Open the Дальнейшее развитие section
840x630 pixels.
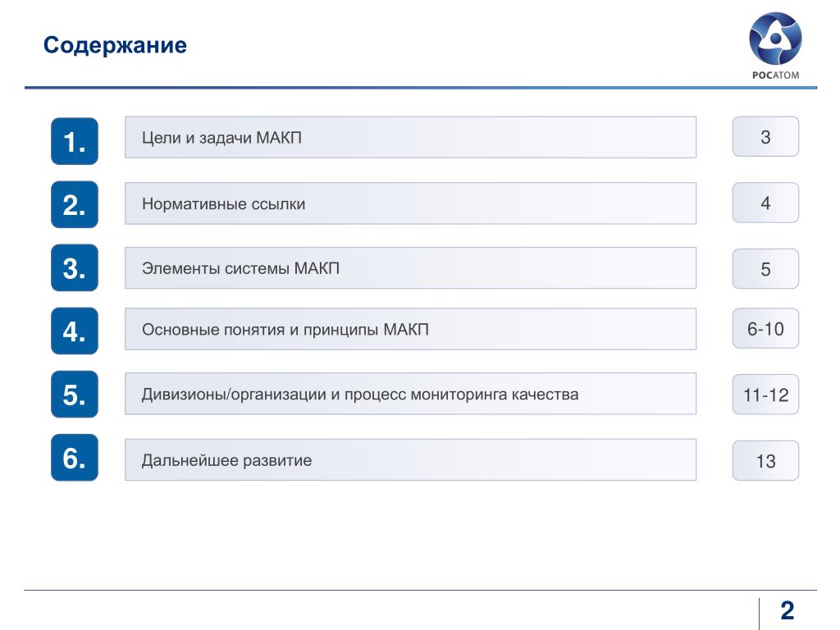410,459
